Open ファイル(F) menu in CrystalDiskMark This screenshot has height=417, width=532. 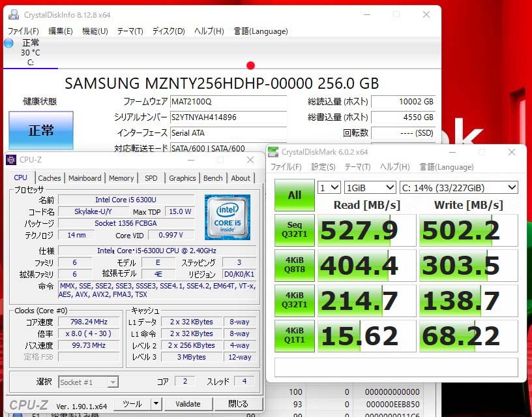[x=286, y=167]
